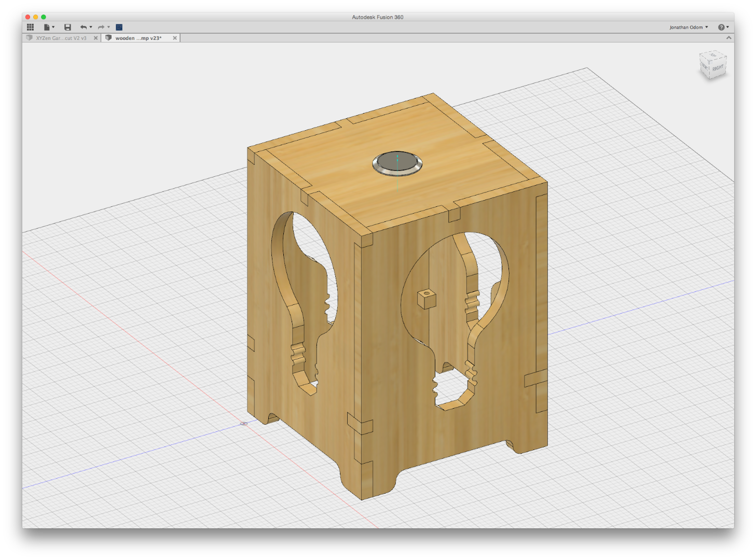756x560 pixels.
Task: Redo the last undone action
Action: (101, 27)
